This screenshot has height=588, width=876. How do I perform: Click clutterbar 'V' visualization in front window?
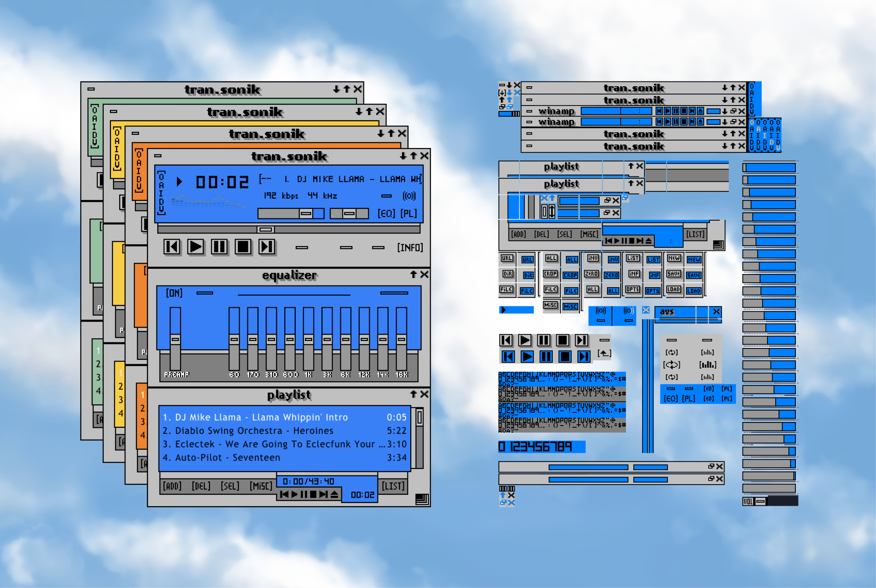161,208
